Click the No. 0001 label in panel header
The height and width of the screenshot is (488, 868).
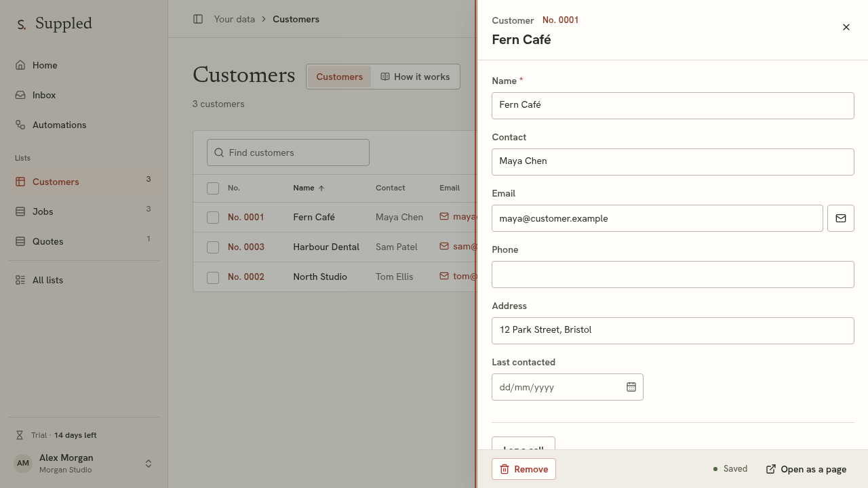click(x=560, y=20)
